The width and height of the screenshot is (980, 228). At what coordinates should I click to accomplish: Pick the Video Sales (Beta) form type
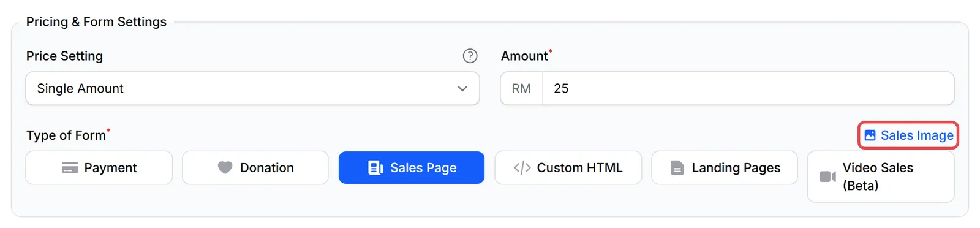coord(881,177)
